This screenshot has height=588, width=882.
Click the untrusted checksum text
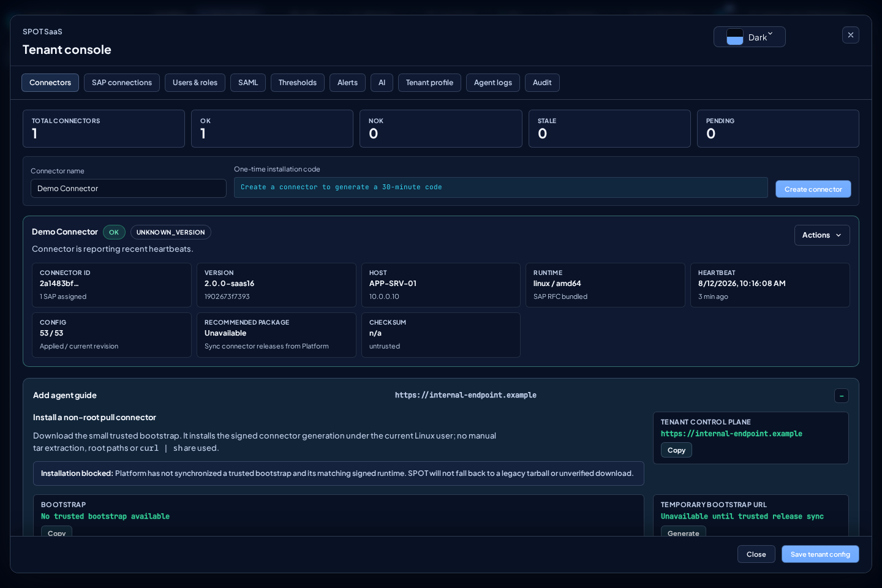(385, 346)
